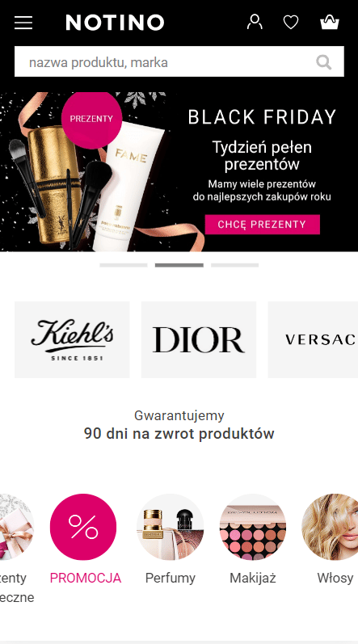Switch to third carousel slide indicator
358x644 pixels.
point(235,265)
